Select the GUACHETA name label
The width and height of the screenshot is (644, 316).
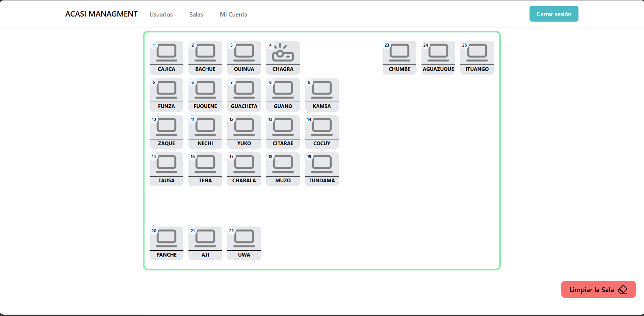pyautogui.click(x=244, y=106)
